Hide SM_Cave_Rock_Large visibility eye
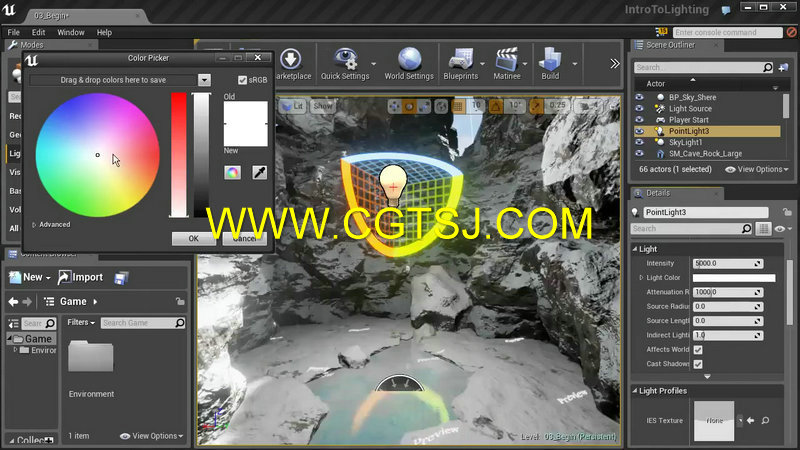This screenshot has height=450, width=800. click(x=639, y=153)
